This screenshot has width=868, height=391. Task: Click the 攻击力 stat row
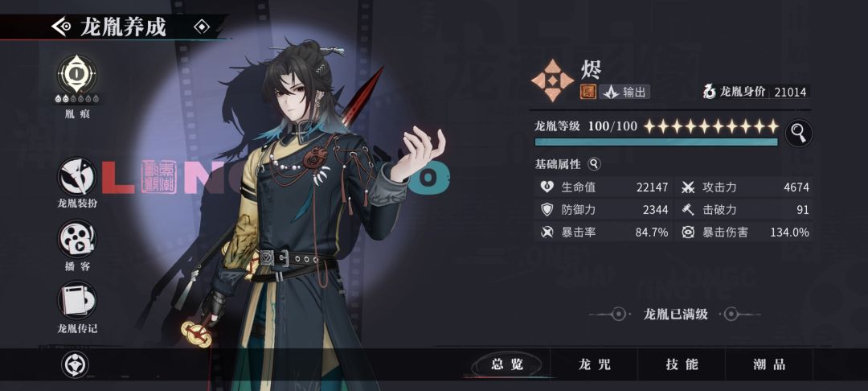pyautogui.click(x=744, y=187)
